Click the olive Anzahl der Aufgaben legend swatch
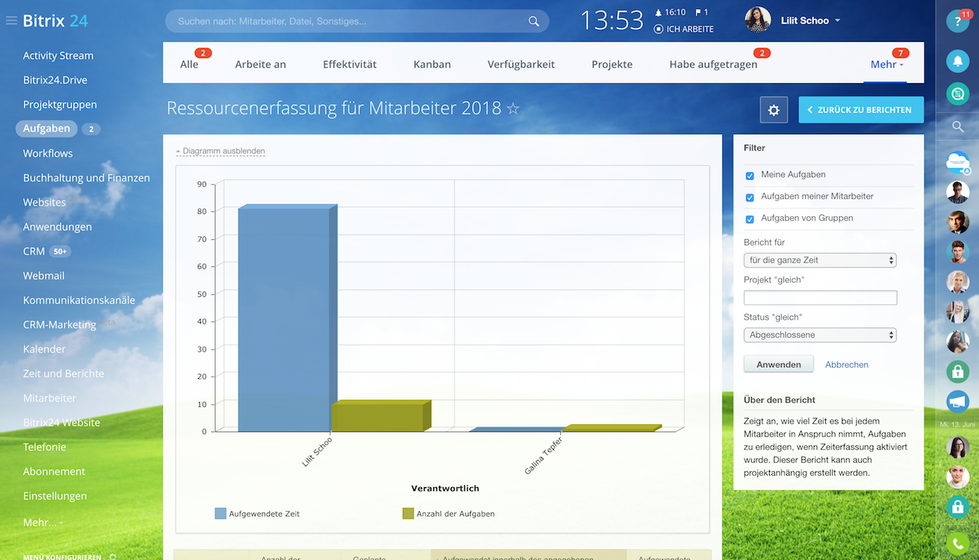The image size is (979, 560). 408,513
